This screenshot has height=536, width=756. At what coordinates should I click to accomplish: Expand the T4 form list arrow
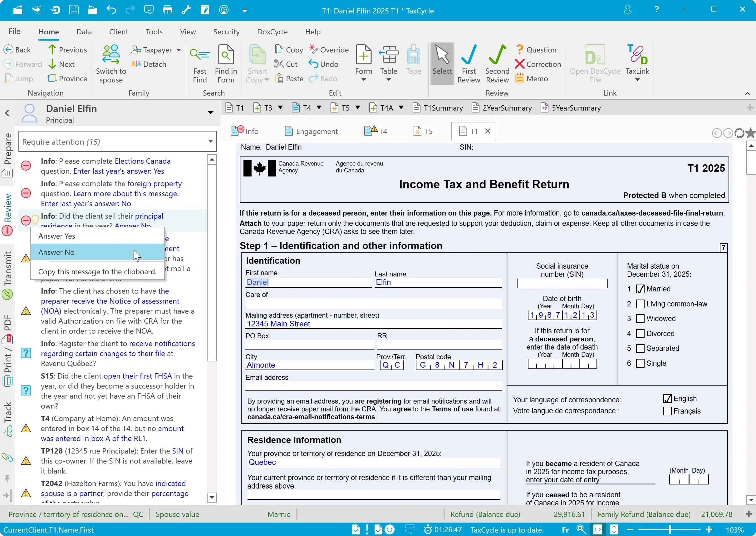pos(319,107)
